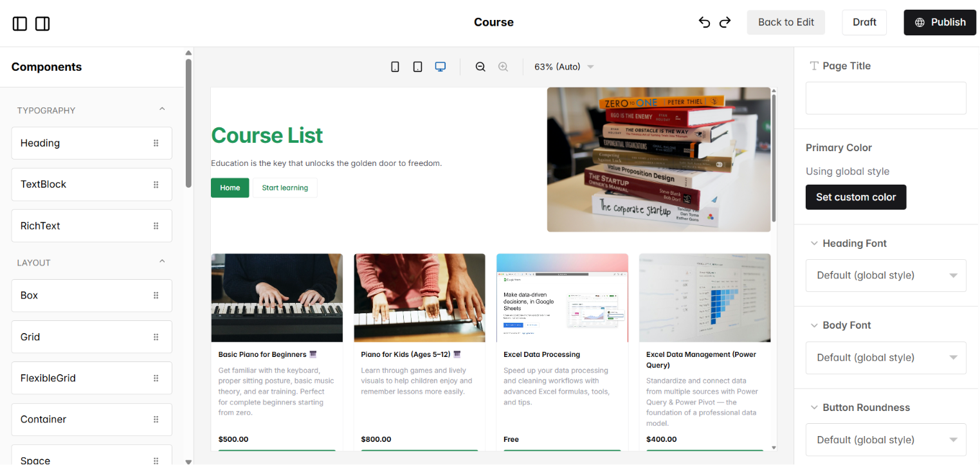This screenshot has width=980, height=465.
Task: Select the TextBlock component
Action: (92, 185)
